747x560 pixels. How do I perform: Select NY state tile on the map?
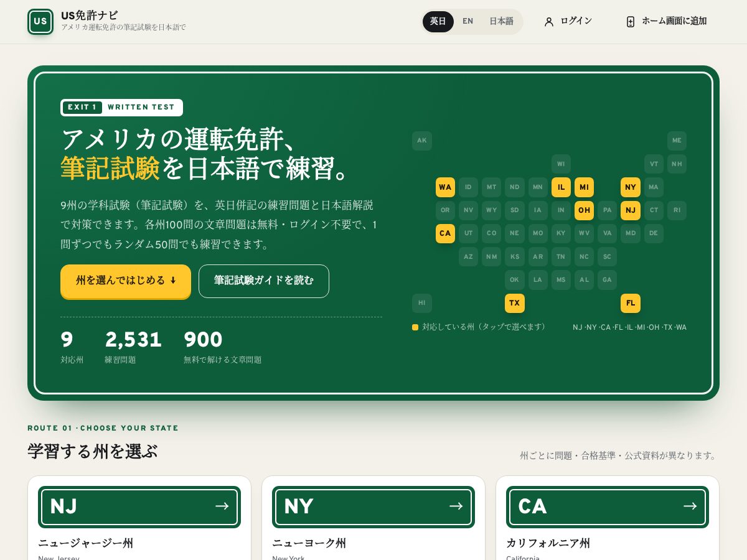coord(631,187)
